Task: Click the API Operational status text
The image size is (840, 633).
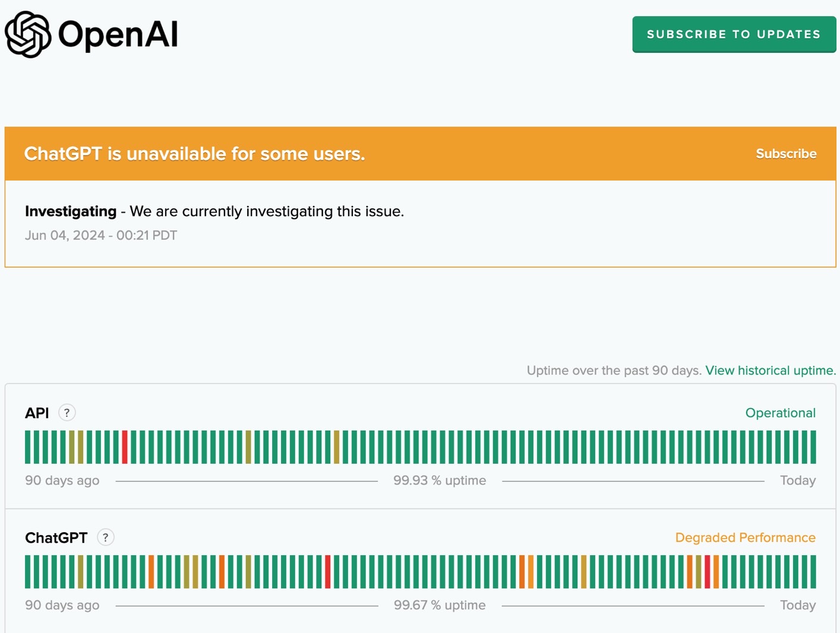Action: point(781,413)
